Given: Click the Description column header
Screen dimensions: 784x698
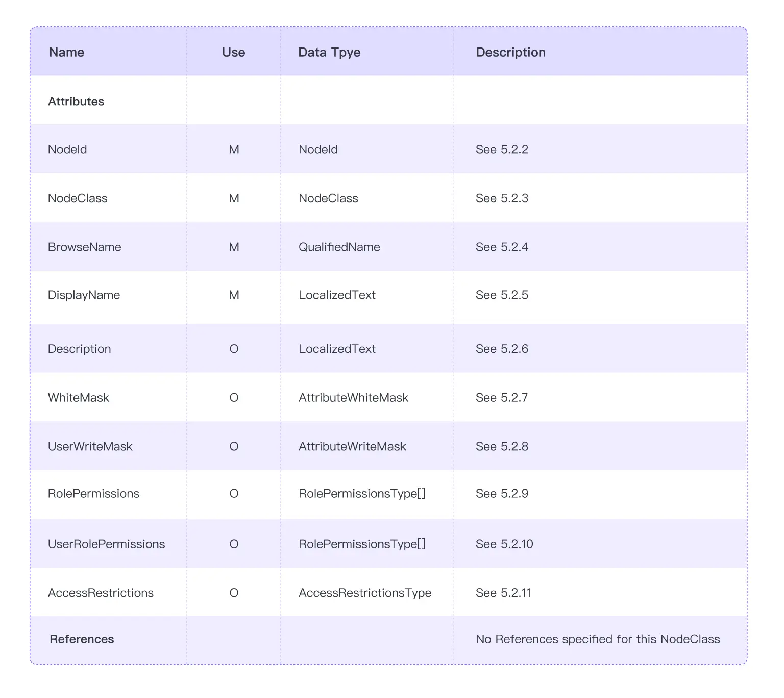Looking at the screenshot, I should point(510,52).
